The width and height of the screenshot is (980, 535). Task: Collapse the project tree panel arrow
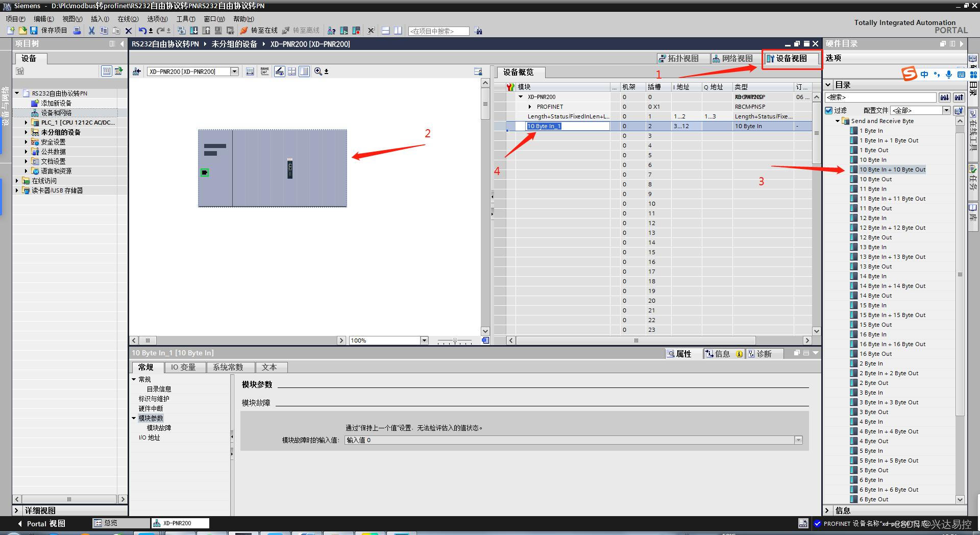coord(122,44)
